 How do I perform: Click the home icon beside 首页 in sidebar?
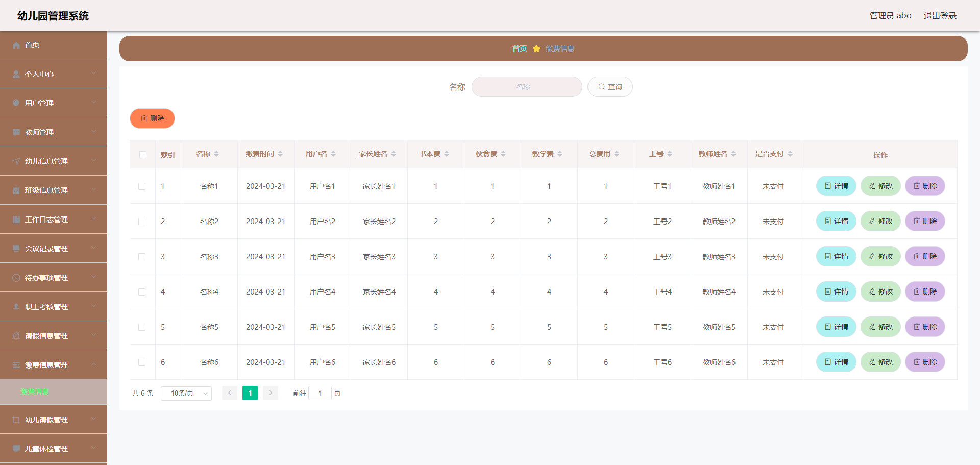click(x=16, y=45)
